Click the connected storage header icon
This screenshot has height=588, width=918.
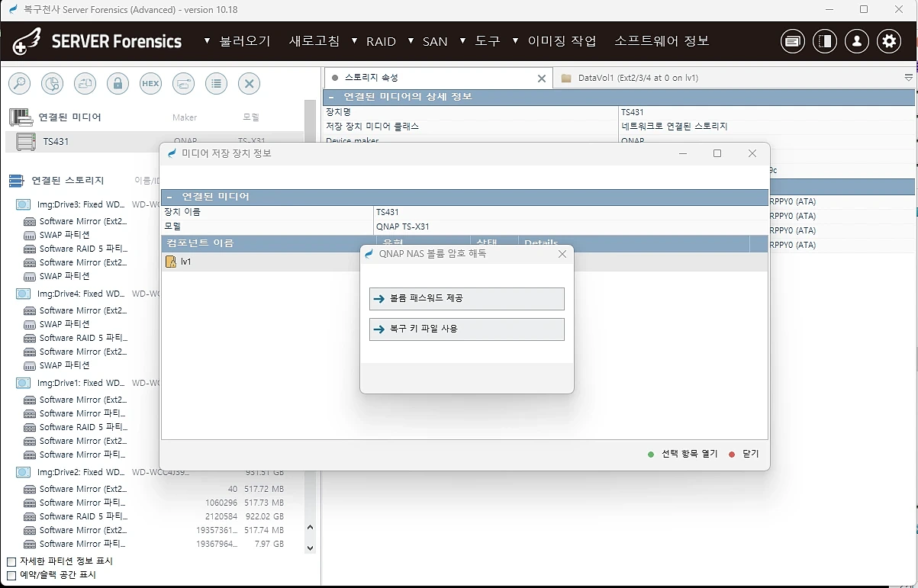click(16, 181)
